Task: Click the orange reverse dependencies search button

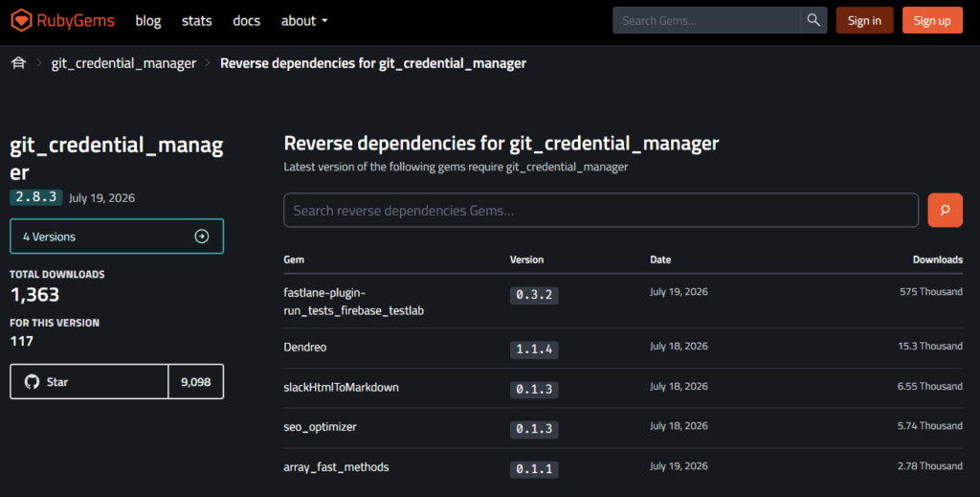Action: tap(945, 210)
